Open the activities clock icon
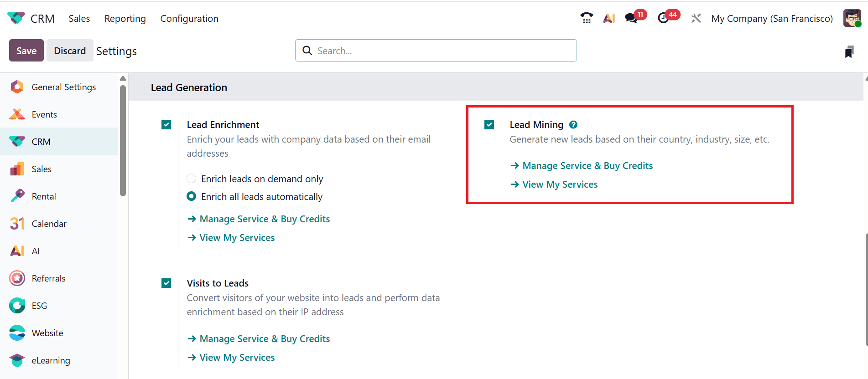The width and height of the screenshot is (868, 379). 664,18
